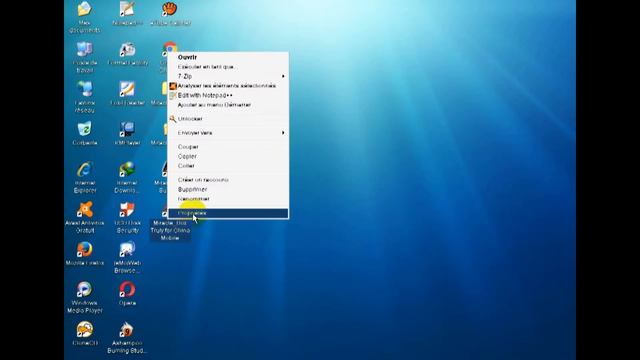Open Avast Antivirus Gratuit shortcut
The image size is (640, 360).
[x=84, y=209]
